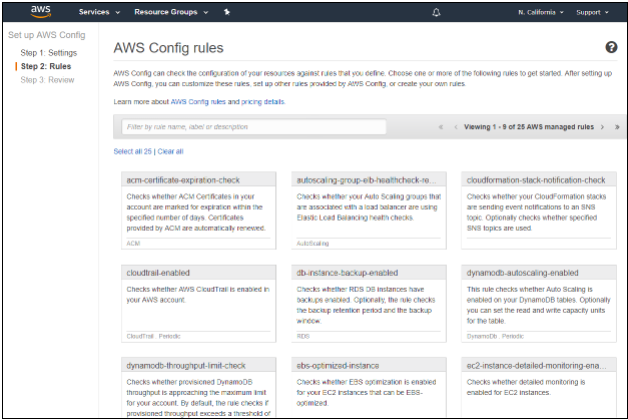Viewport: 628px width, 420px height.
Task: Select the ec2-instance-detailed-monitoring rule card
Action: click(x=539, y=388)
